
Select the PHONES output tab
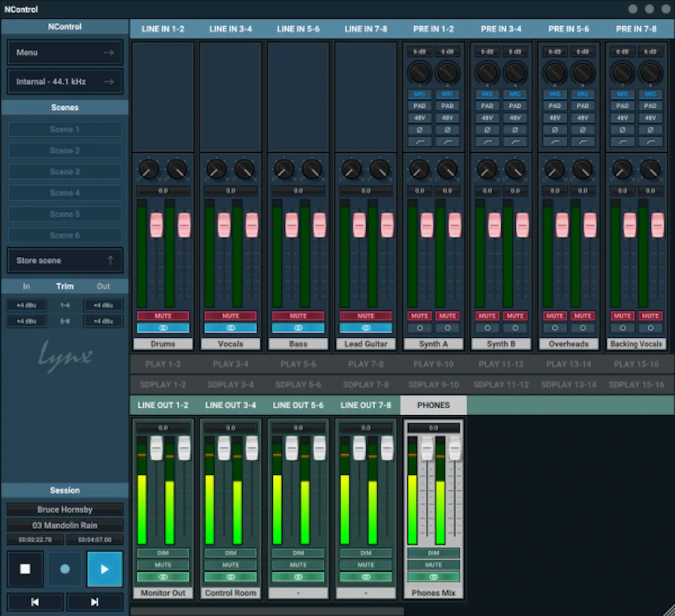click(433, 405)
